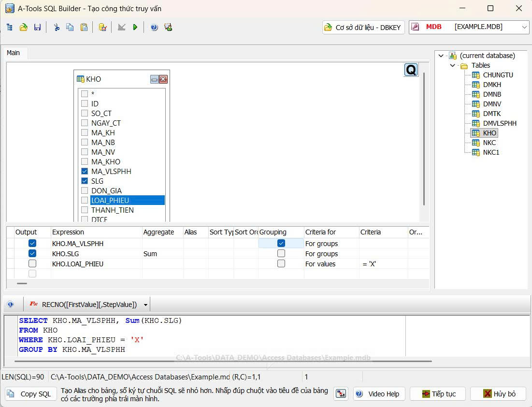532x407 pixels.
Task: Open the MDB database type dropdown
Action: [x=524, y=27]
